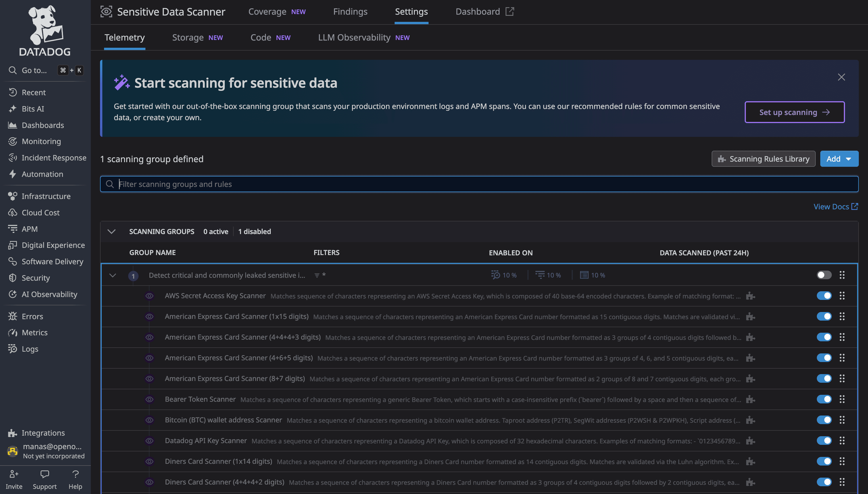Toggle visibility eye on Datadog API Key Scanner
868x494 pixels.
pyautogui.click(x=149, y=441)
